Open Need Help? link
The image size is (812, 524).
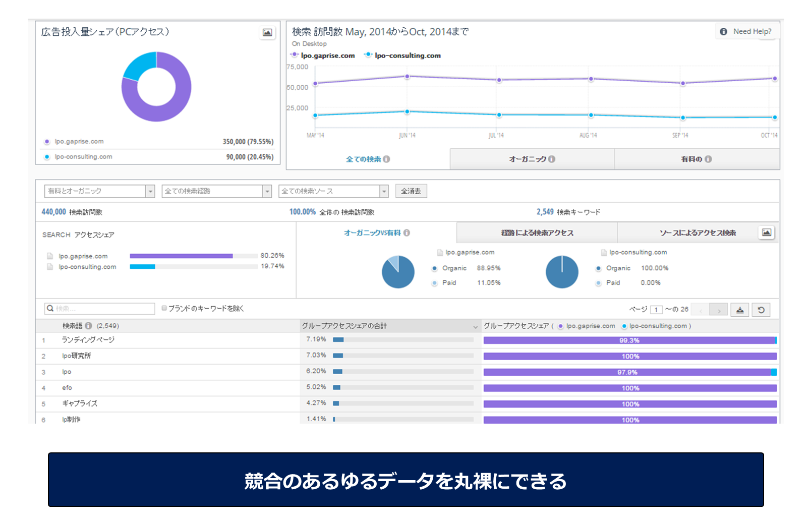point(746,31)
